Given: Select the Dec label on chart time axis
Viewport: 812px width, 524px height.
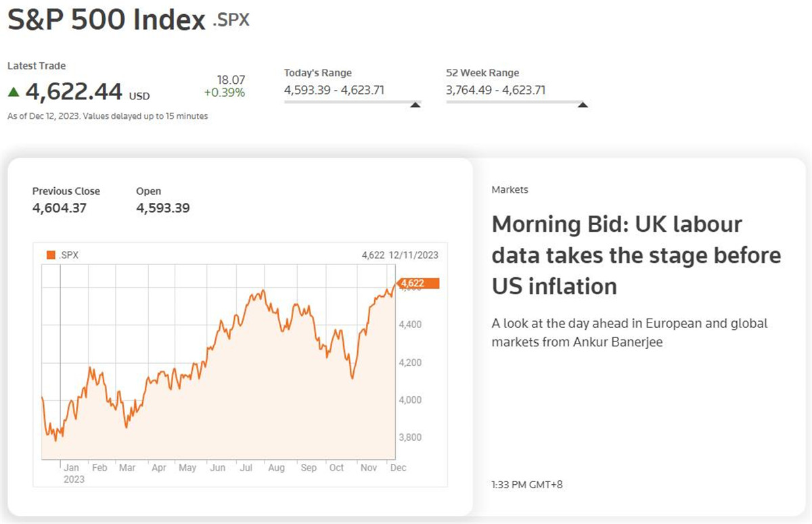Looking at the screenshot, I should coord(398,468).
